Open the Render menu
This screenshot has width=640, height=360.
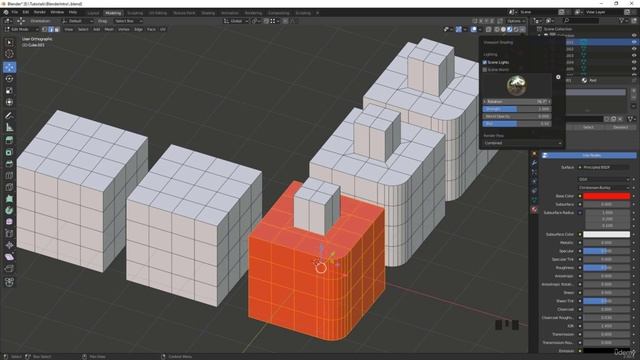click(x=40, y=12)
